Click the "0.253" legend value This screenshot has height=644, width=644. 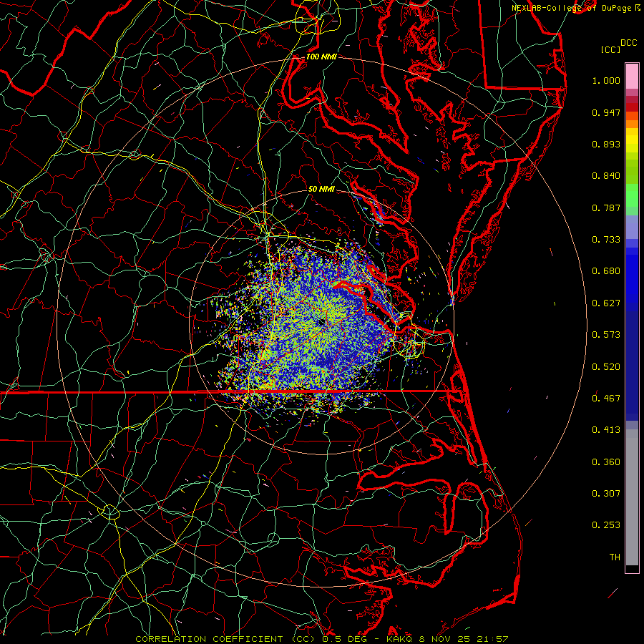pos(606,525)
